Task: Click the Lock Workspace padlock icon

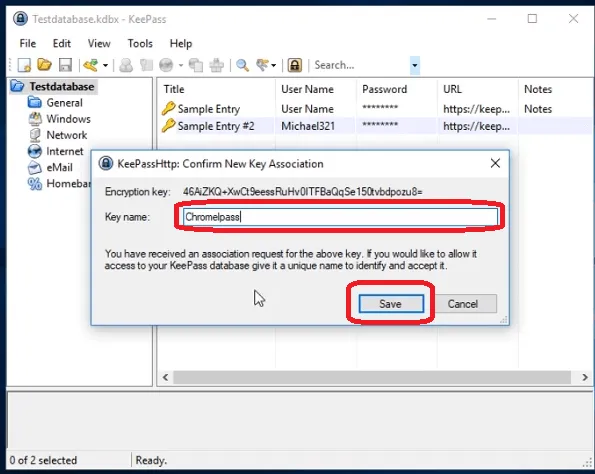Action: (x=295, y=65)
